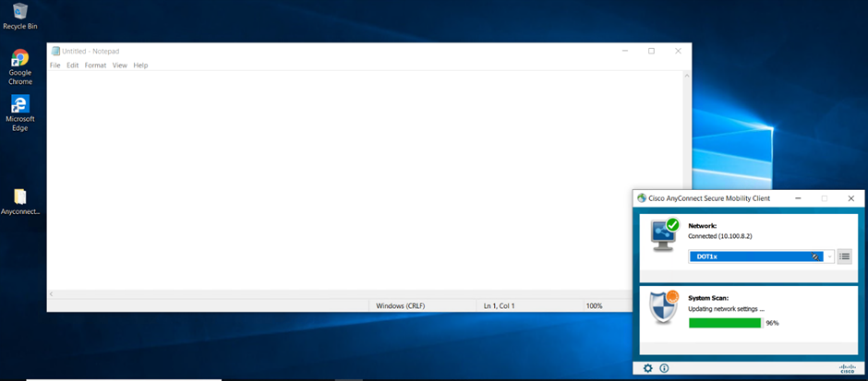Click the Cisco logo in AnyConnect footer
This screenshot has width=868, height=381.
coord(848,368)
